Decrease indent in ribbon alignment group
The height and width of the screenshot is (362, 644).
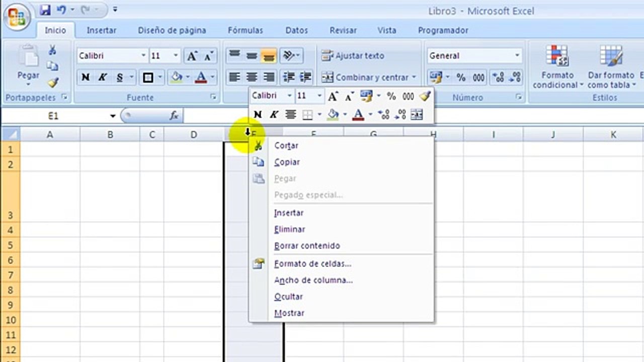click(x=289, y=77)
